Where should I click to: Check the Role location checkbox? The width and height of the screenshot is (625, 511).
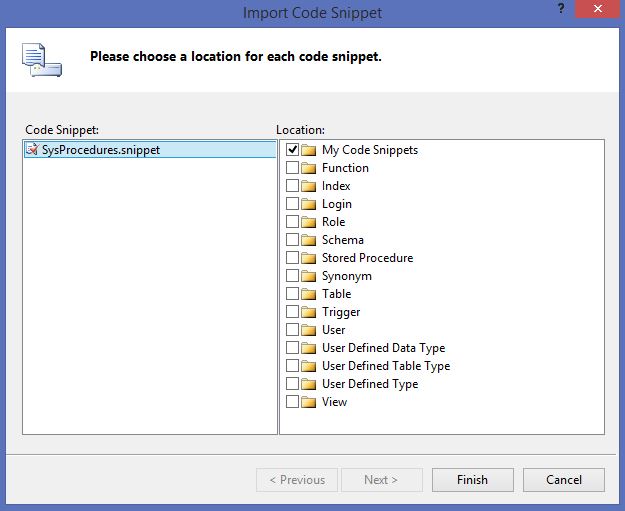coord(292,222)
